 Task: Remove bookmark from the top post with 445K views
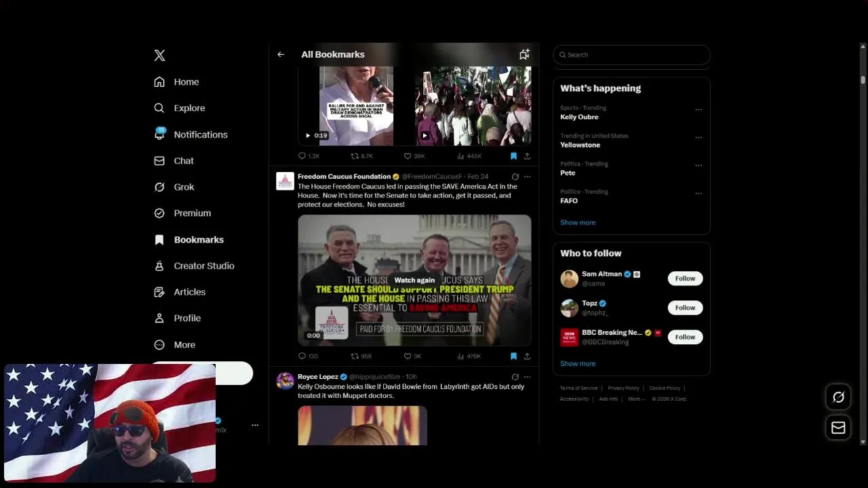513,156
